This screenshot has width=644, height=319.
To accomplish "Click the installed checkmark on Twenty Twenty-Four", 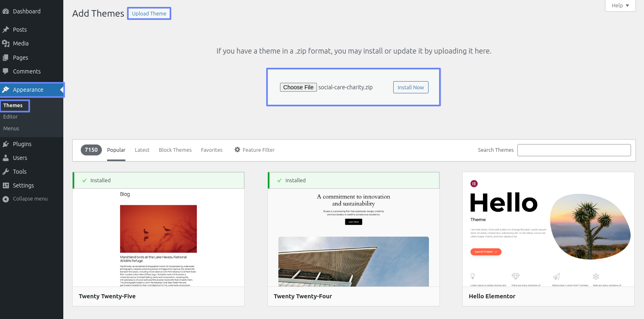I will [x=279, y=181].
